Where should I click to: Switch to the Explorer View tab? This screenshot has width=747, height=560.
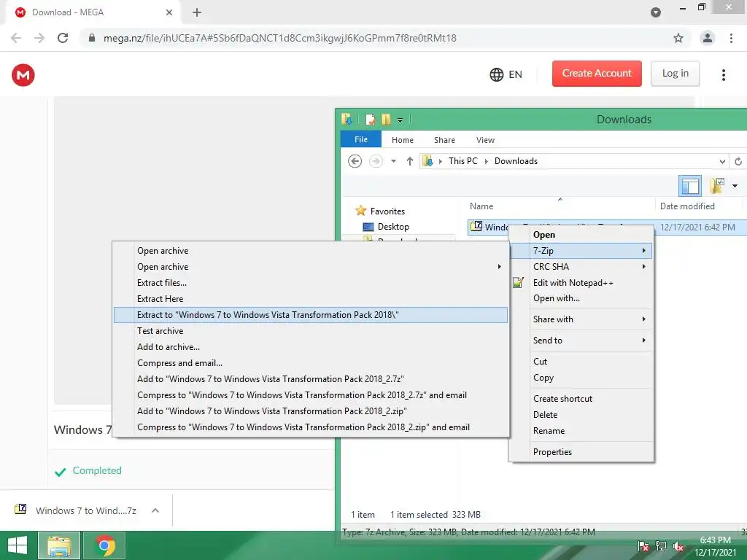(485, 140)
